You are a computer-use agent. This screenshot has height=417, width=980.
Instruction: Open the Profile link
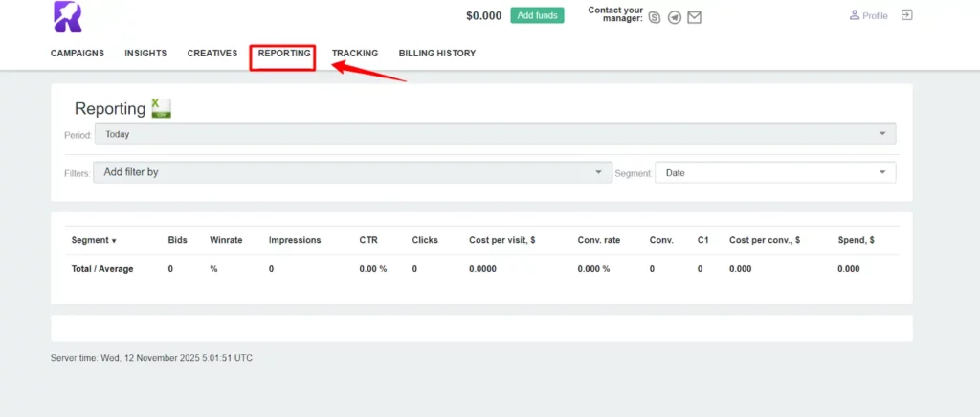pos(868,16)
